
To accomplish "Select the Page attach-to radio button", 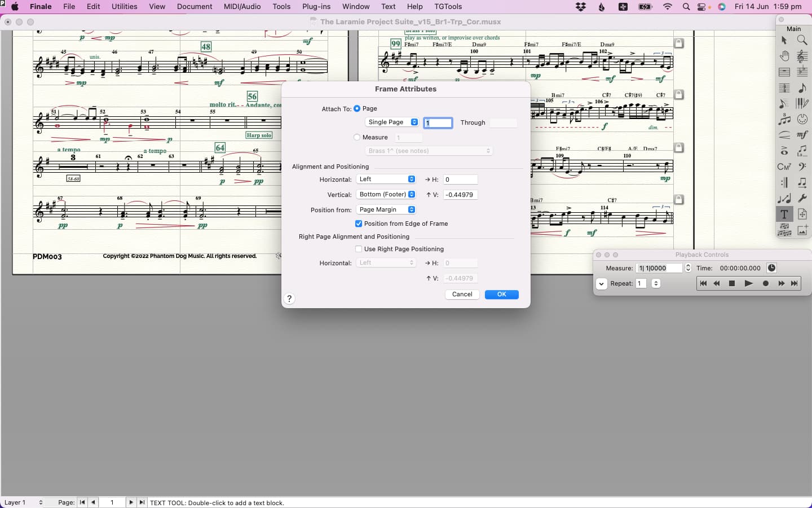I will coord(357,108).
